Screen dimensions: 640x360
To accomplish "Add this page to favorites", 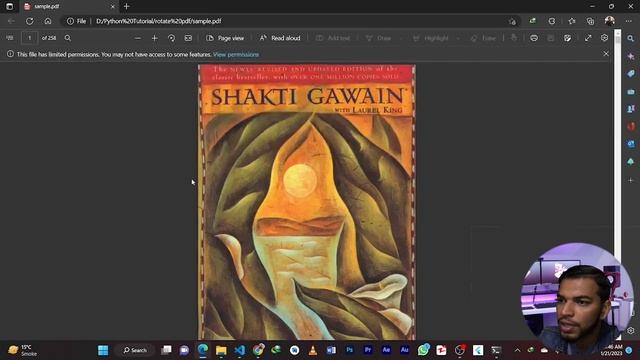I will coord(512,21).
